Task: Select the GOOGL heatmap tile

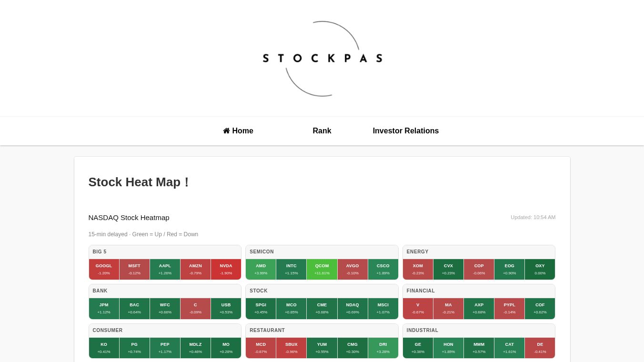Action: 104,269
